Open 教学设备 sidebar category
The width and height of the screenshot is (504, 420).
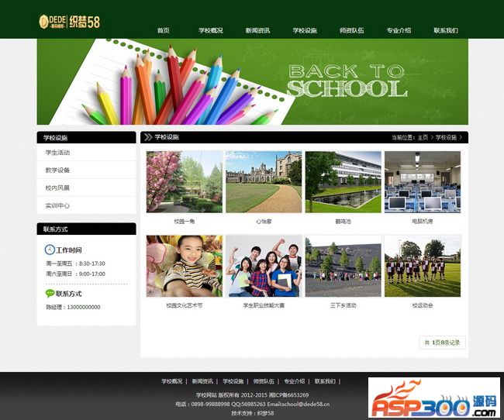[57, 170]
